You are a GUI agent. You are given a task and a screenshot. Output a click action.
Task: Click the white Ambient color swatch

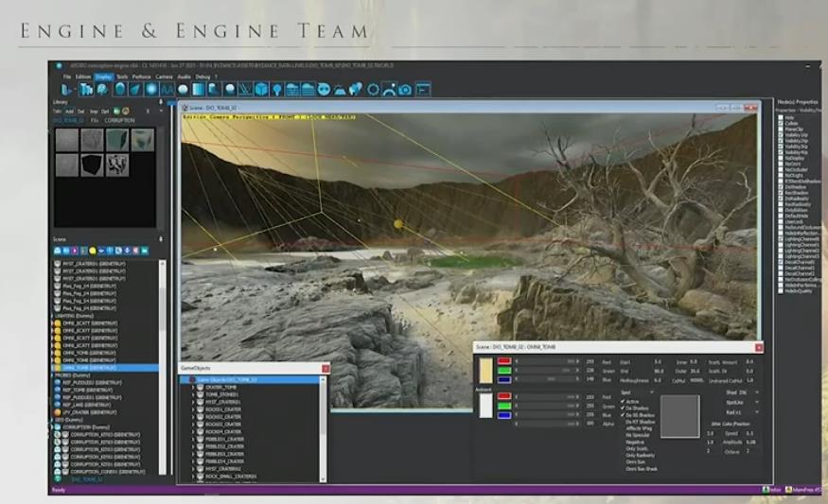coord(485,406)
